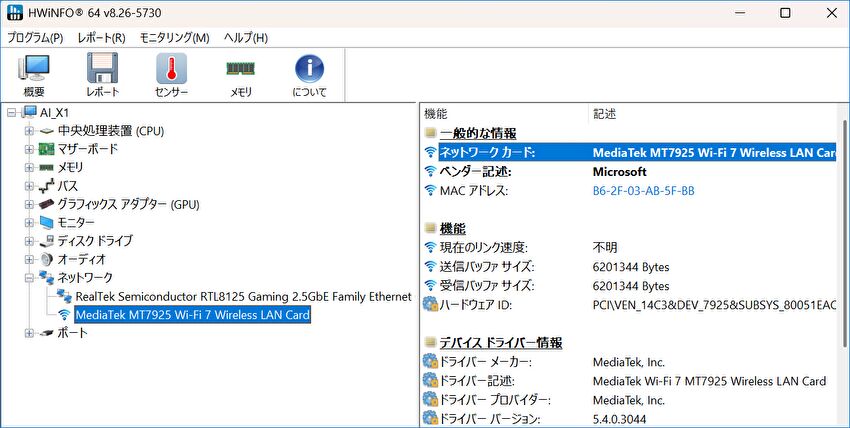Viewport: 850px width, 428px height.
Task: Click Wi-Fi icon beside 現在のリンク速度
Action: pos(430,248)
